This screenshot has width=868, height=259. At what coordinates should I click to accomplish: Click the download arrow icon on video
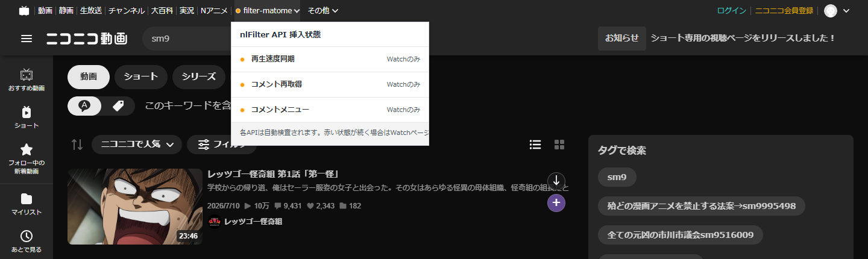(556, 180)
